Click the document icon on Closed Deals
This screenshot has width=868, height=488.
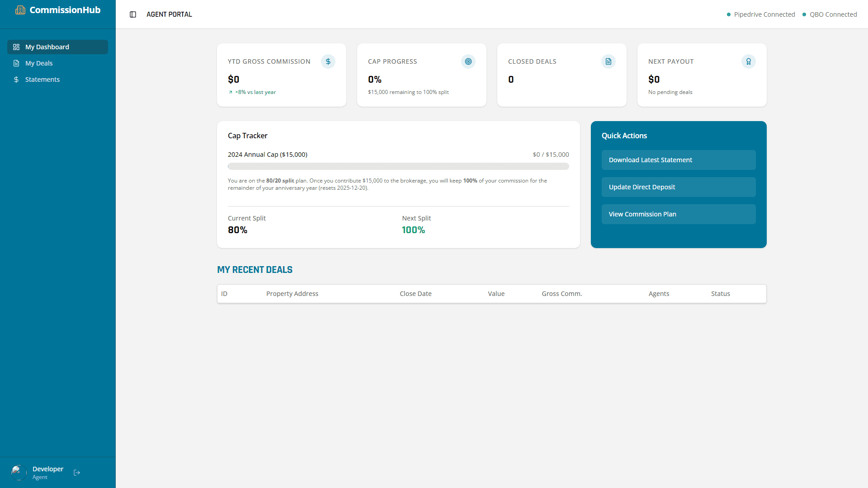click(609, 61)
